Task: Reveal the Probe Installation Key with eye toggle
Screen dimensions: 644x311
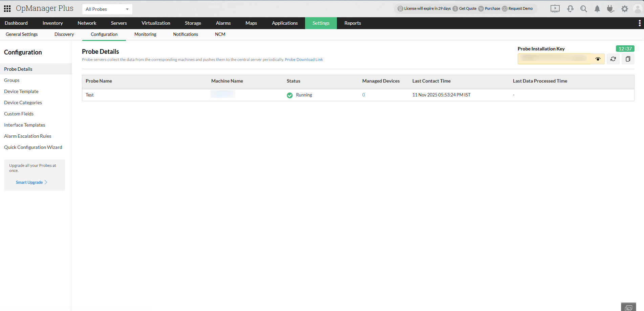Action: [x=598, y=59]
